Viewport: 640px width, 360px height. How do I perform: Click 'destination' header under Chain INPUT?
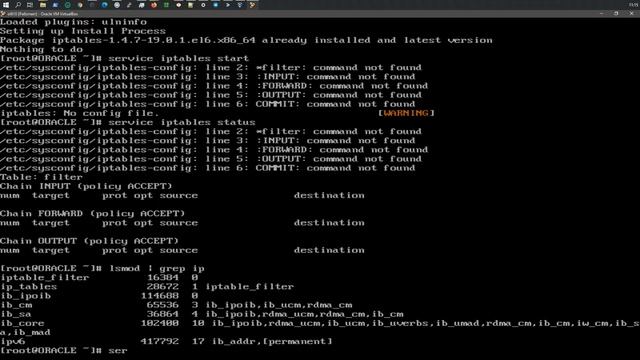[x=329, y=196]
